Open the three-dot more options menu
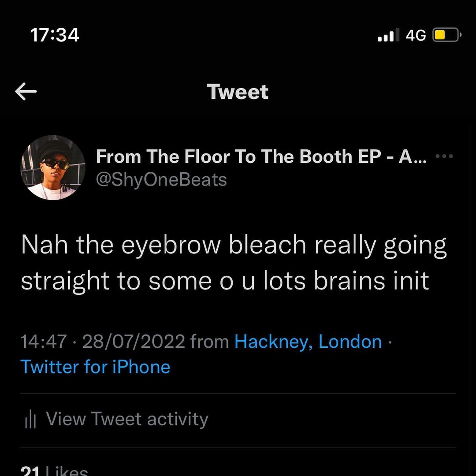Screen dimensions: 476x476 (x=443, y=156)
